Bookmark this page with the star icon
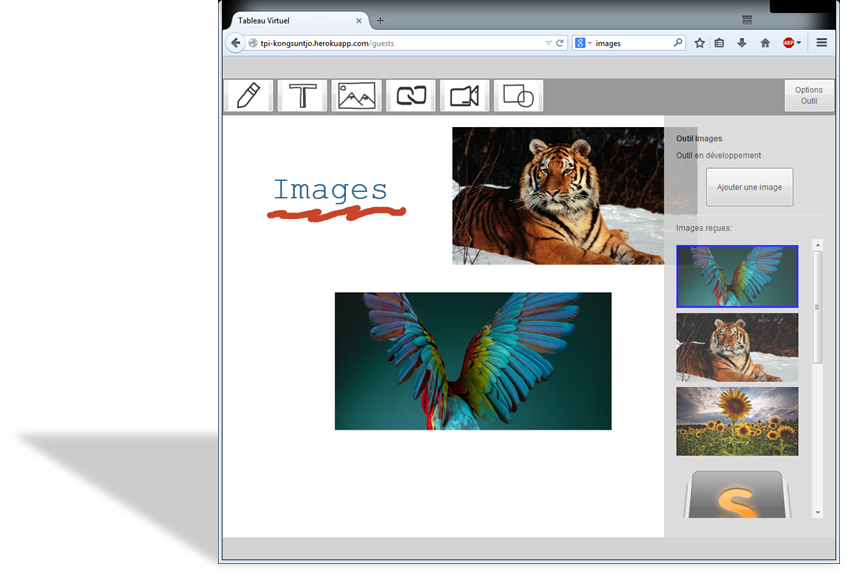The height and width of the screenshot is (577, 853). pyautogui.click(x=700, y=43)
